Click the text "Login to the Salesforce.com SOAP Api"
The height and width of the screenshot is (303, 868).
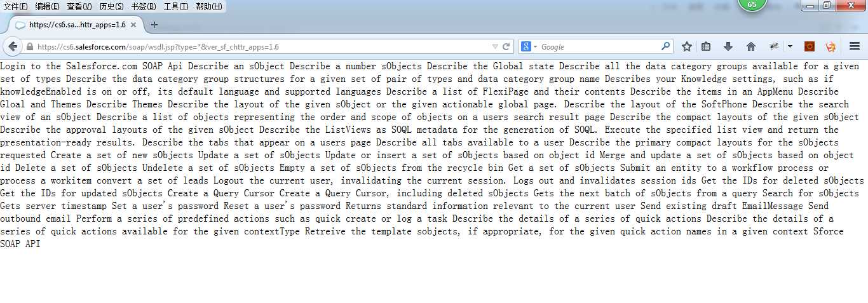pyautogui.click(x=92, y=66)
